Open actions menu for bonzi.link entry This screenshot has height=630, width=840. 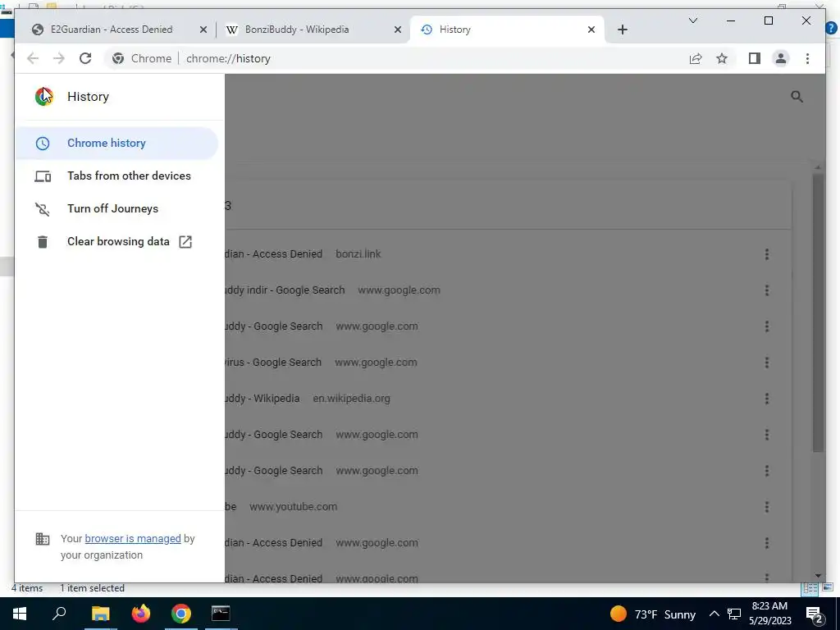(767, 254)
